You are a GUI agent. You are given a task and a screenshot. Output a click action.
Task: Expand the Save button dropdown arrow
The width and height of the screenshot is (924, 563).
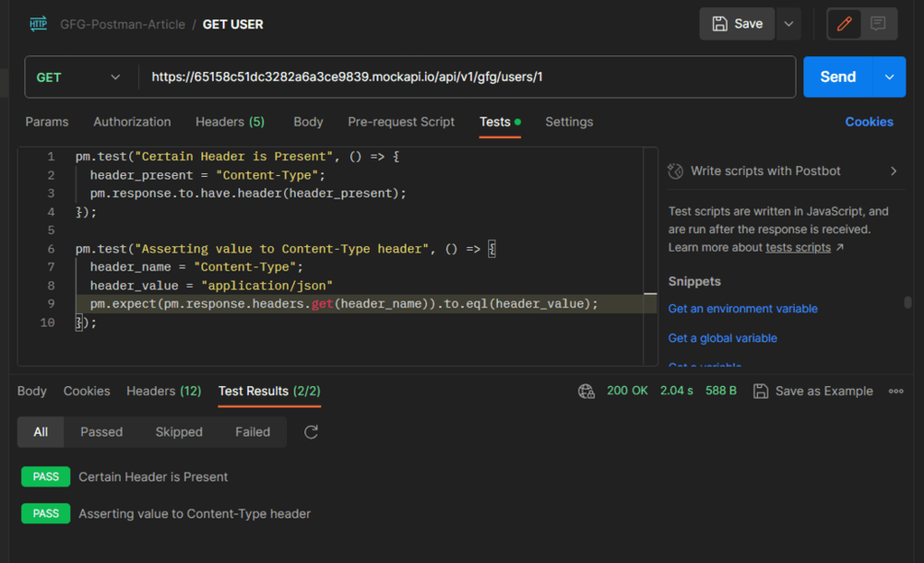pos(789,24)
